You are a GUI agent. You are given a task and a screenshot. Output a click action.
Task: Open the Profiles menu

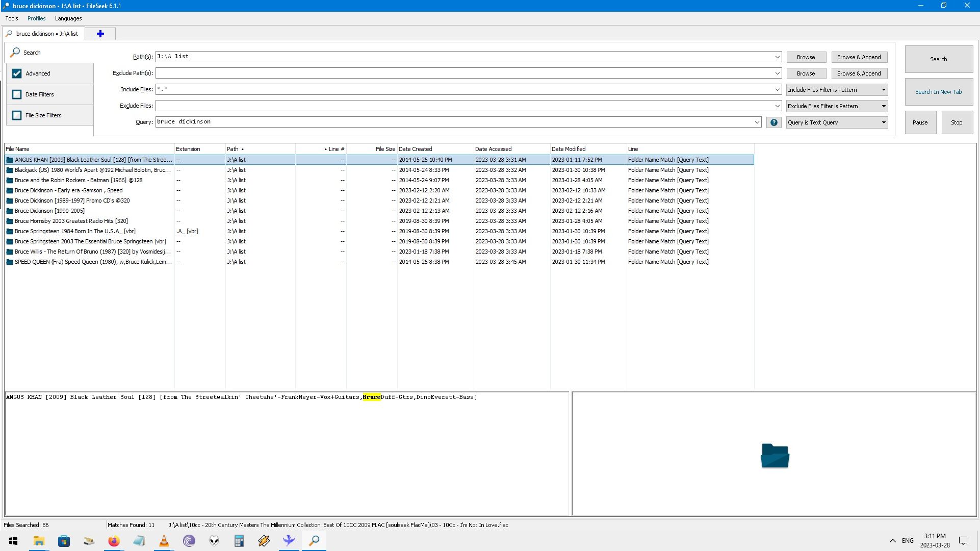[x=36, y=18]
